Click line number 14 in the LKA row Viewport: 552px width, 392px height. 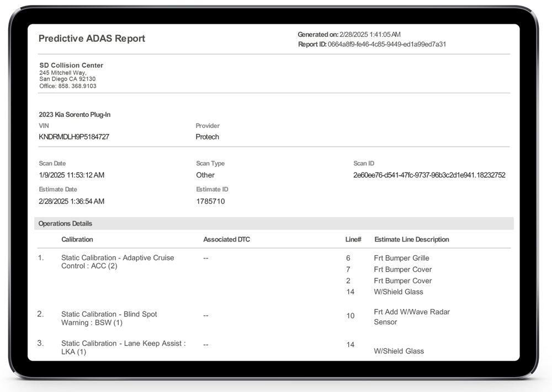[x=351, y=345]
